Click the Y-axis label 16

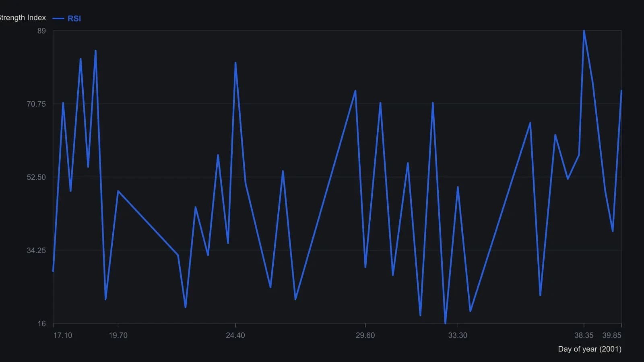click(x=42, y=324)
